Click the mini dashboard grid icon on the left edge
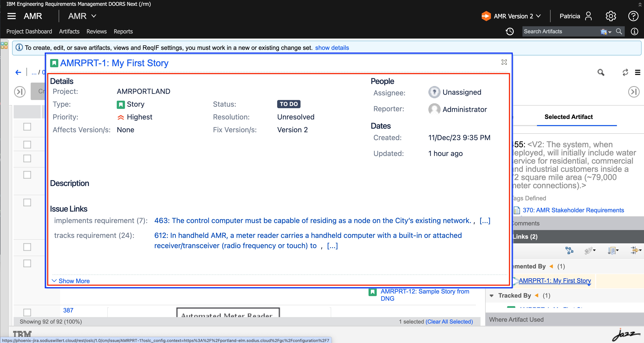This screenshot has height=343, width=644. click(x=4, y=45)
